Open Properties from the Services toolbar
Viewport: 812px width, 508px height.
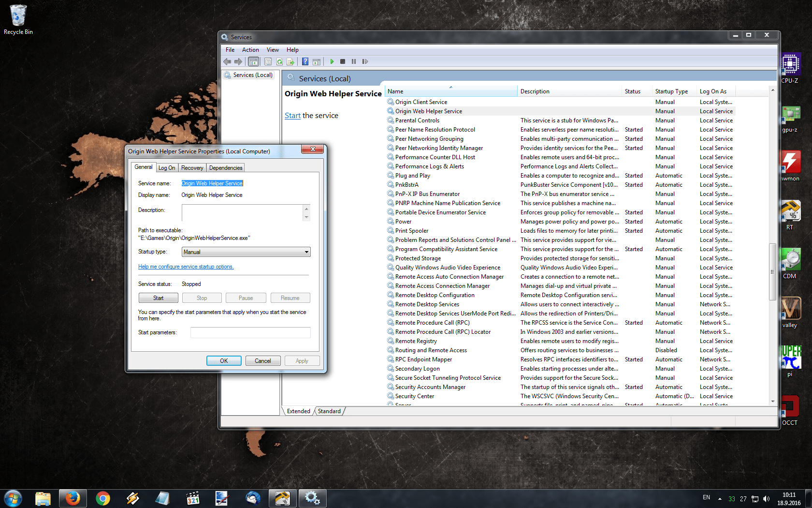point(268,61)
